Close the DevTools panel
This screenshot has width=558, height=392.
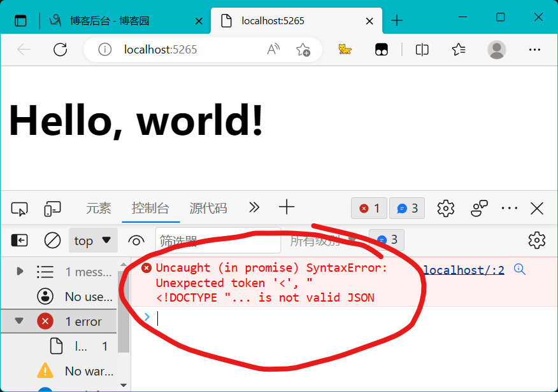click(536, 208)
